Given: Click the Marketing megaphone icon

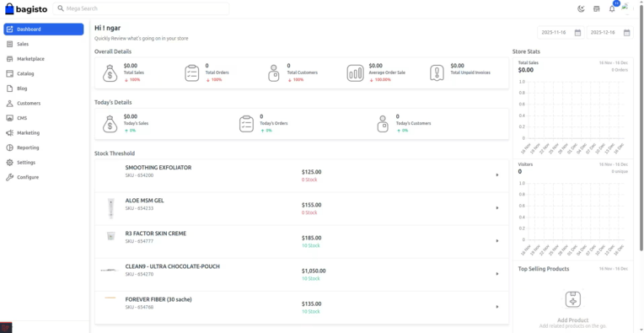Looking at the screenshot, I should [x=10, y=132].
